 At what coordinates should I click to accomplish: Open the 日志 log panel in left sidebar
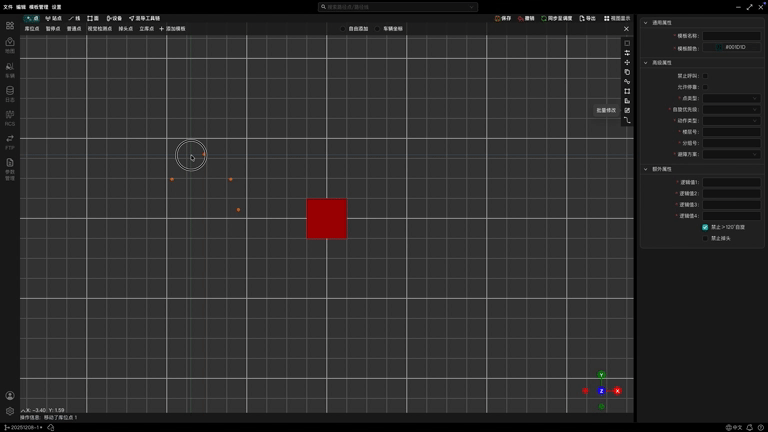pyautogui.click(x=10, y=93)
